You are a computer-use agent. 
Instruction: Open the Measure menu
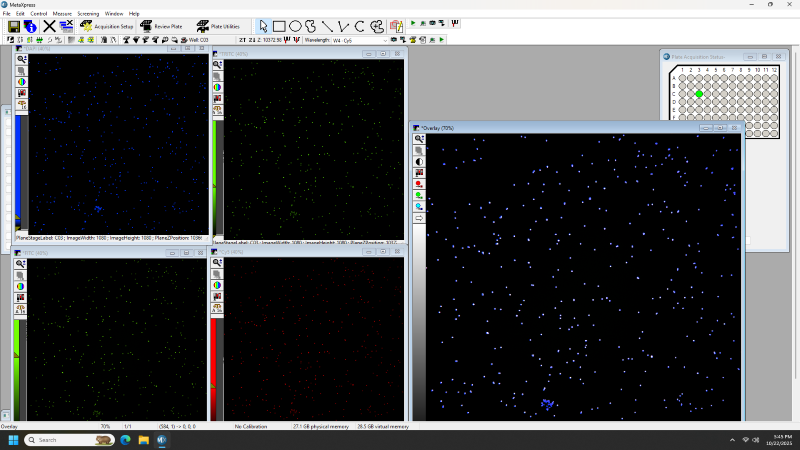tap(62, 13)
